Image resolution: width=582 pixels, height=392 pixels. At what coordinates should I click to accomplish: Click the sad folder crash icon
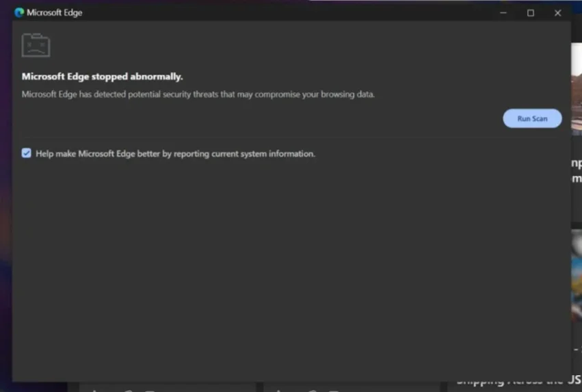(36, 45)
